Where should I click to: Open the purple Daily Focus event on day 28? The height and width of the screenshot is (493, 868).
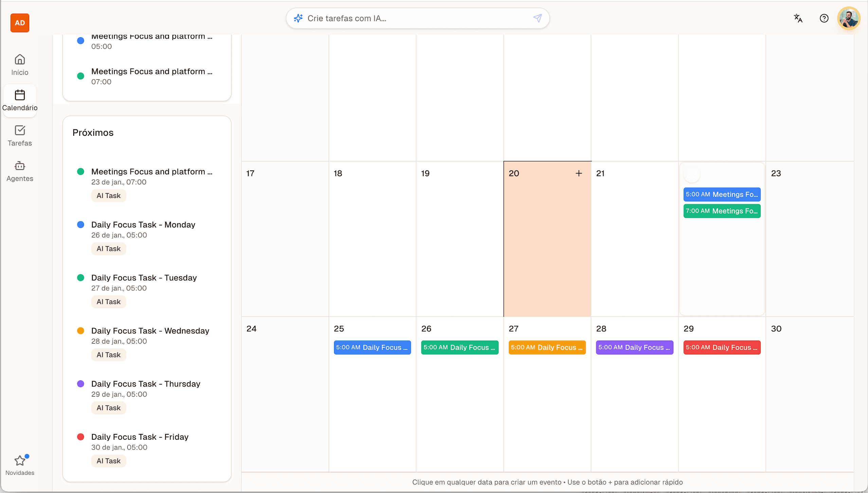click(x=634, y=347)
